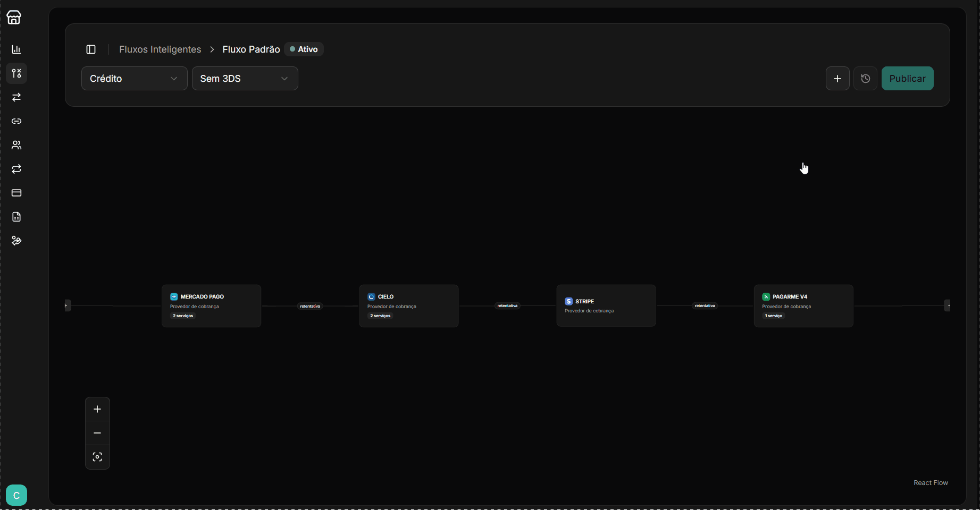
Task: Click the plus button beside history
Action: click(x=837, y=79)
